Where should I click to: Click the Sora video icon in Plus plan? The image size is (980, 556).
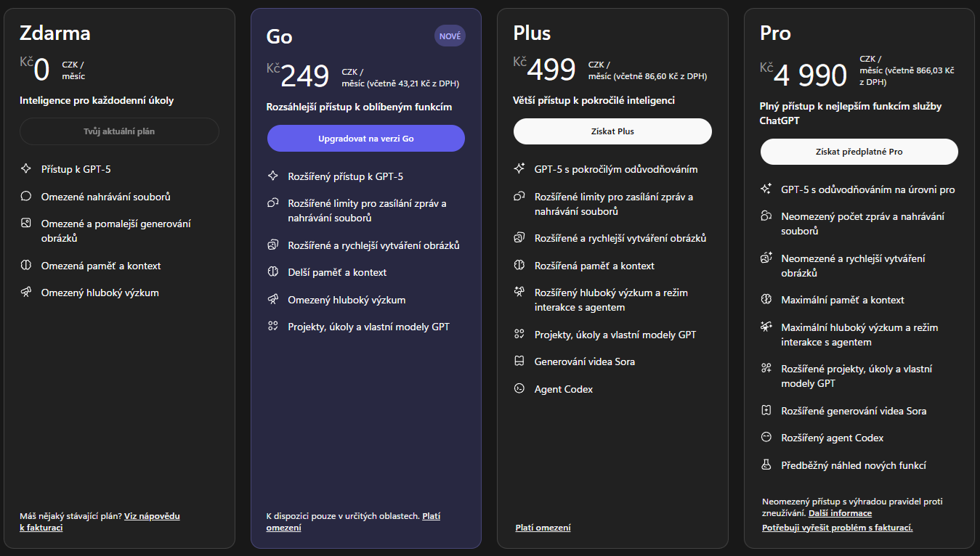[x=519, y=361]
